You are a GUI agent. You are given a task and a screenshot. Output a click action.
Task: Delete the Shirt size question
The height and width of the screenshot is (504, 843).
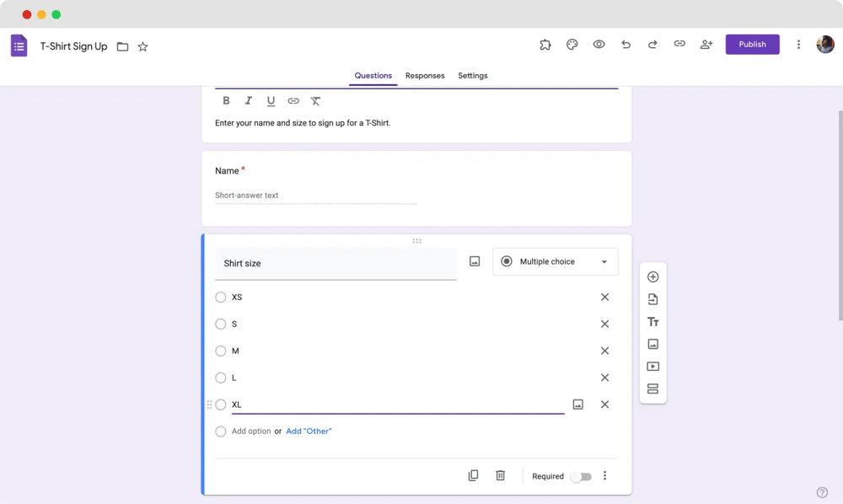[500, 476]
